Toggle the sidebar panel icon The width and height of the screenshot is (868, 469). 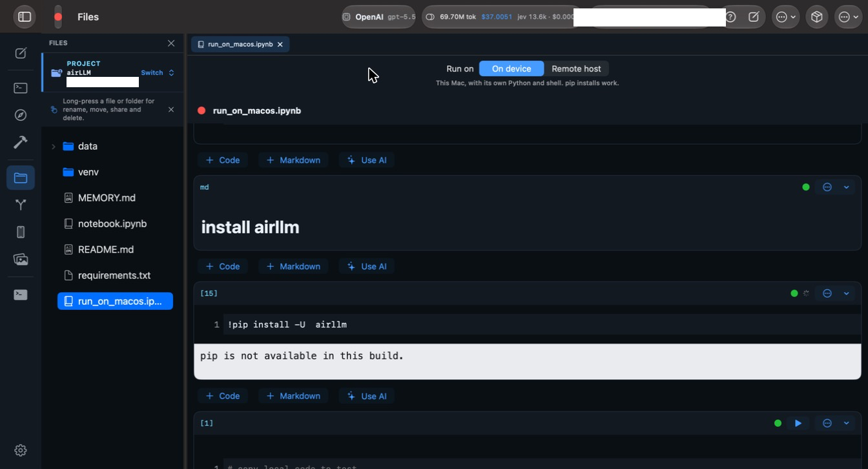(x=25, y=17)
